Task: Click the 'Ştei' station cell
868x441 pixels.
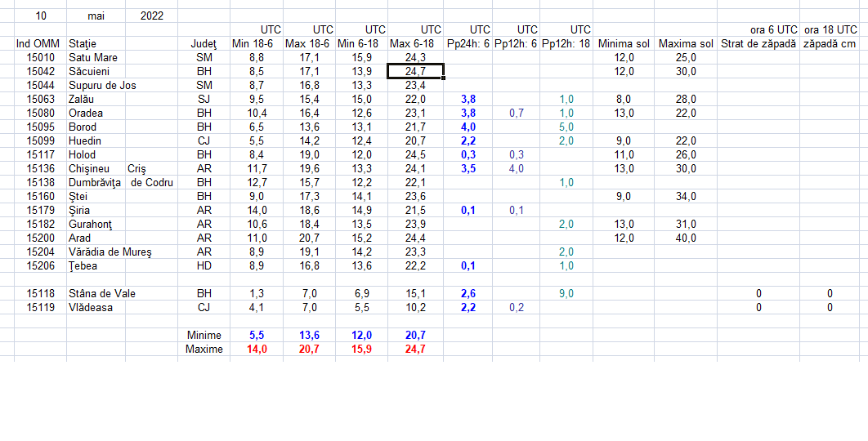Action: pyautogui.click(x=96, y=197)
